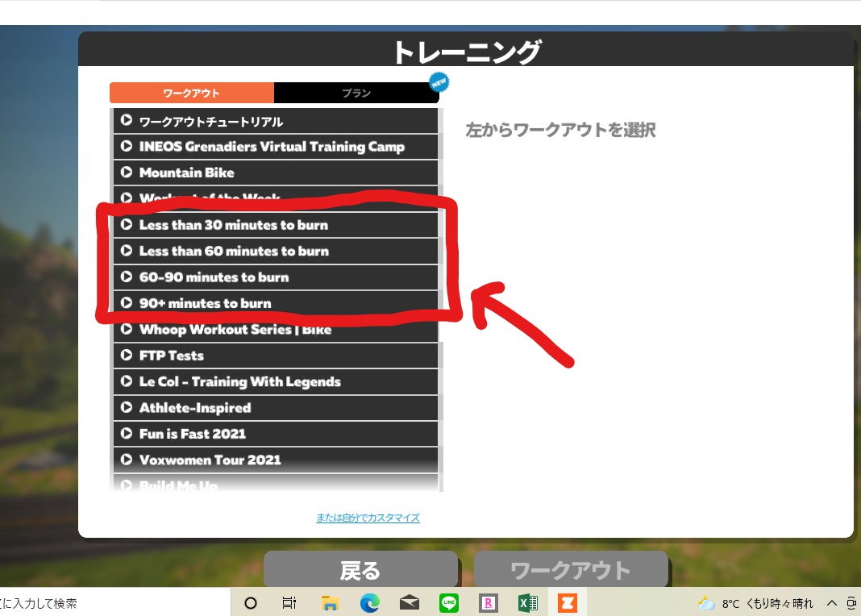Screen dimensions: 861x616
Task: Open Task View in taskbar
Action: coord(289,603)
